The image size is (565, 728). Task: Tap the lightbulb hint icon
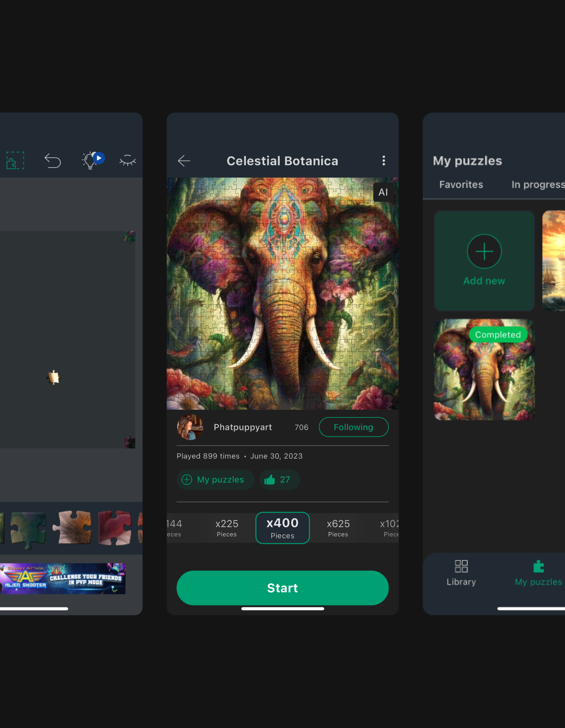[x=91, y=161]
